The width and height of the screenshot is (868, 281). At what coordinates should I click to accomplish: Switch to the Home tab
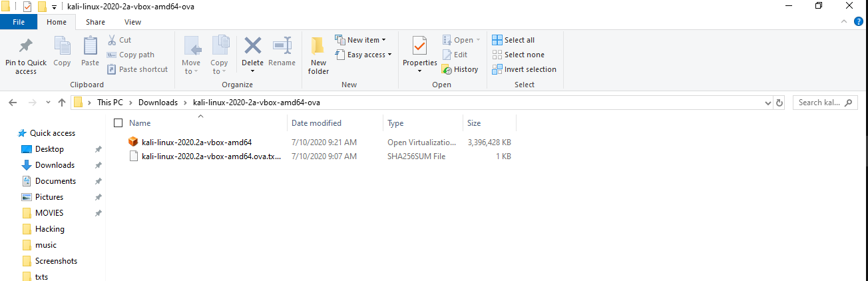pyautogui.click(x=57, y=22)
